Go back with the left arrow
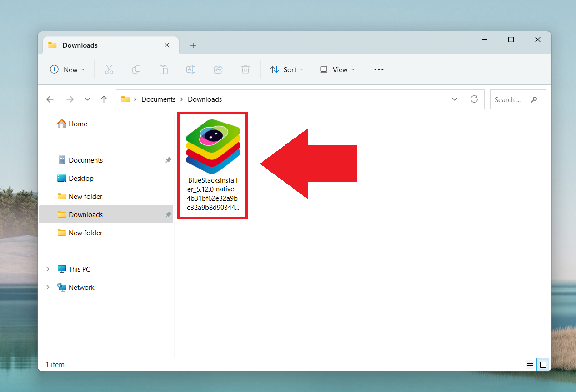The height and width of the screenshot is (392, 576). click(50, 99)
